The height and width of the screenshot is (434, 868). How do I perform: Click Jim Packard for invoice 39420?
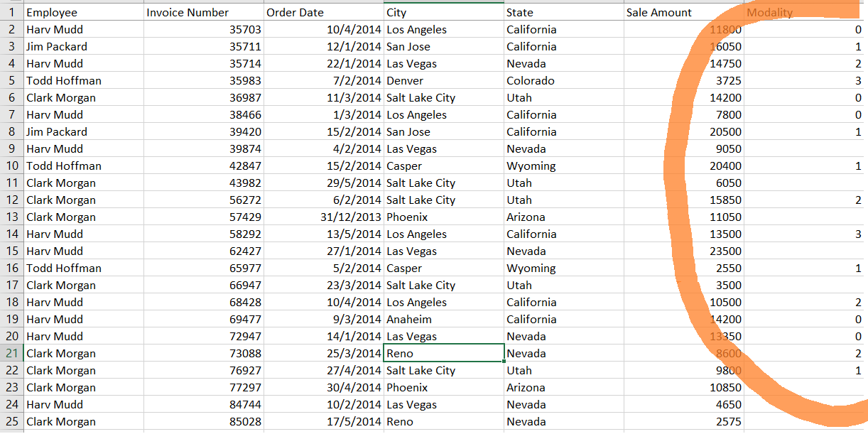point(84,131)
